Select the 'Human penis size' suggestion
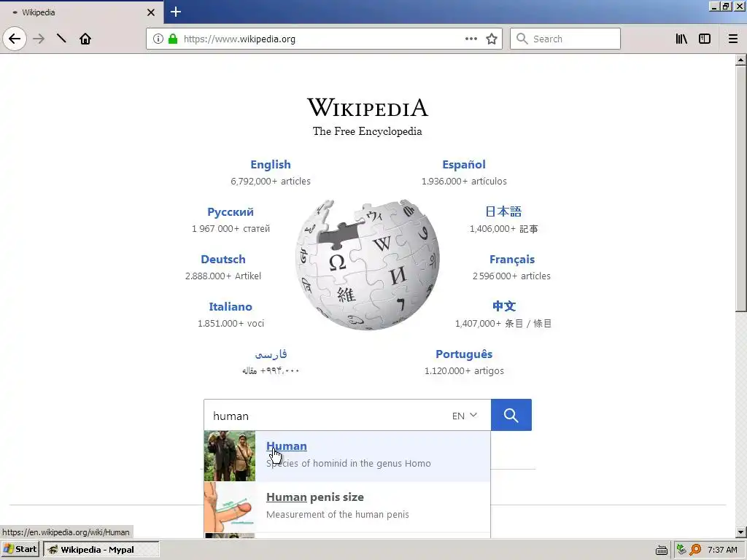The image size is (747, 560). coord(347,507)
